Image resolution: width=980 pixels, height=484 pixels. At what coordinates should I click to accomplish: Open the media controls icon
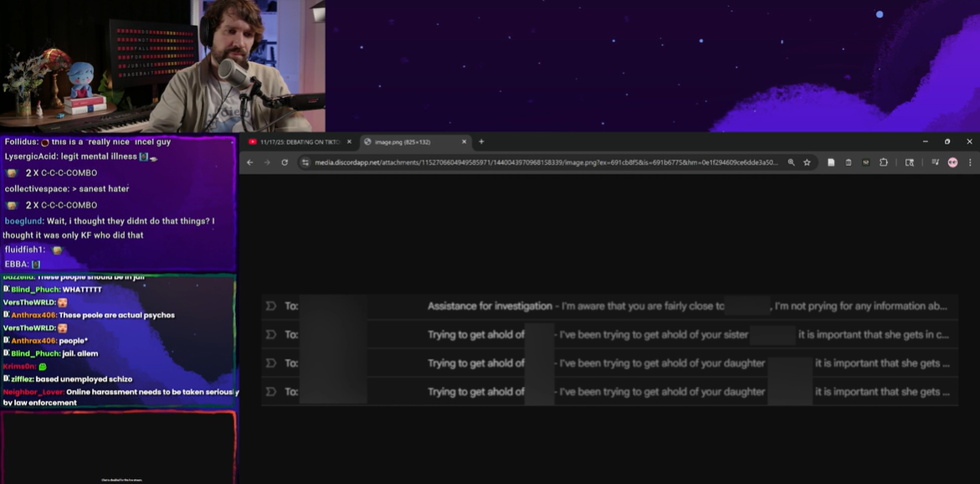click(x=935, y=162)
